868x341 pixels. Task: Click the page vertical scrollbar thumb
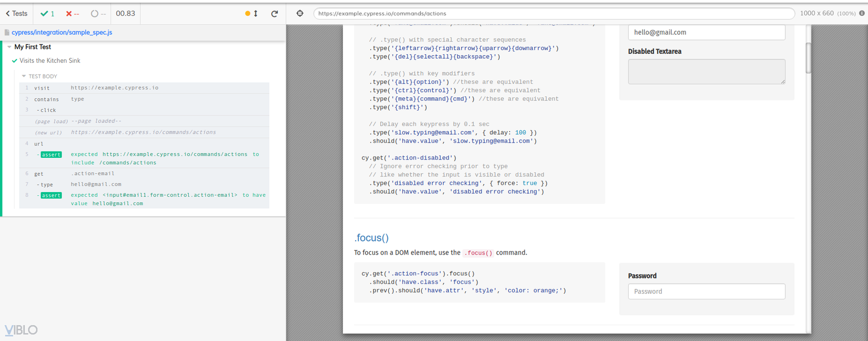[808, 58]
